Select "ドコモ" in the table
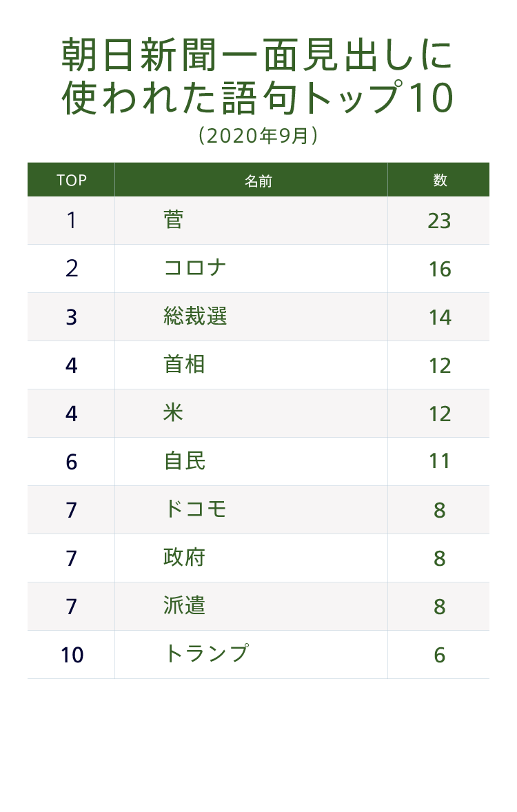The width and height of the screenshot is (517, 812). coord(195,509)
